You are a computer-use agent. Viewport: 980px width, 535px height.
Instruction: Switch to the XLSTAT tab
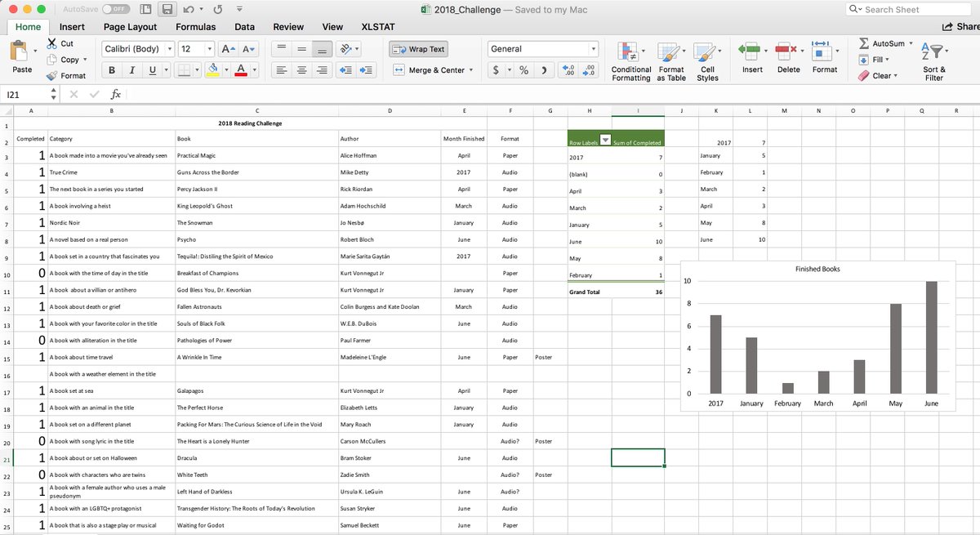click(378, 27)
